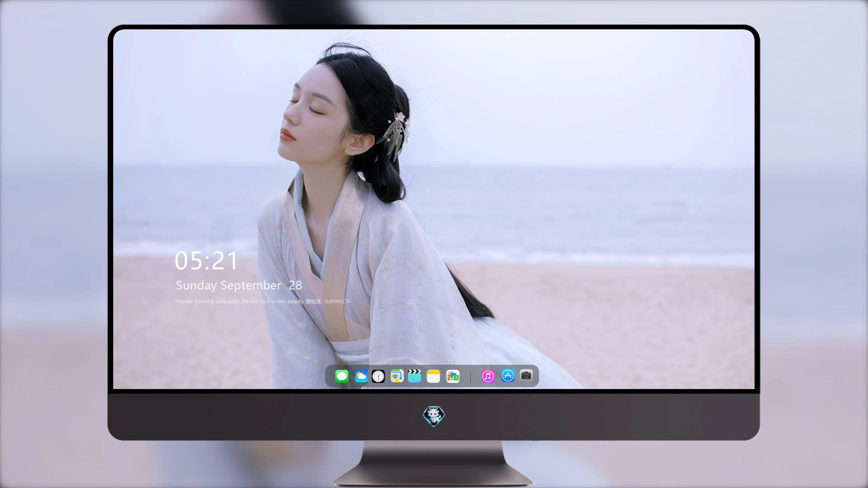Click the dragon logo badge on monitor chin
Viewport: 868px width, 488px height.
point(434,416)
